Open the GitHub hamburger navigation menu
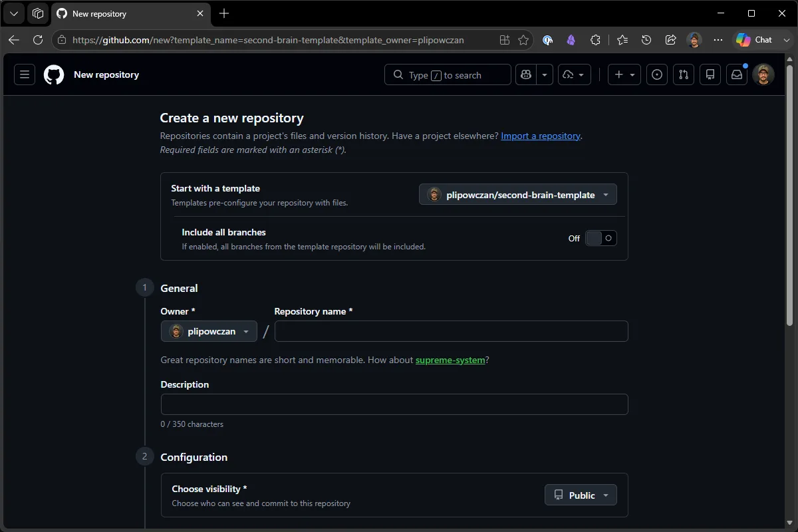The height and width of the screenshot is (532, 798). point(25,74)
